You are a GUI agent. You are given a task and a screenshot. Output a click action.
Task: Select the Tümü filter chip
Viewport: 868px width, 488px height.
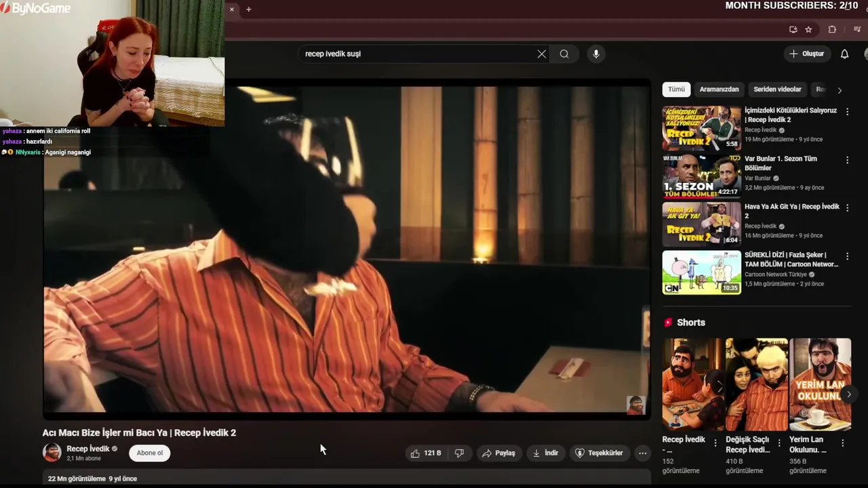[676, 89]
